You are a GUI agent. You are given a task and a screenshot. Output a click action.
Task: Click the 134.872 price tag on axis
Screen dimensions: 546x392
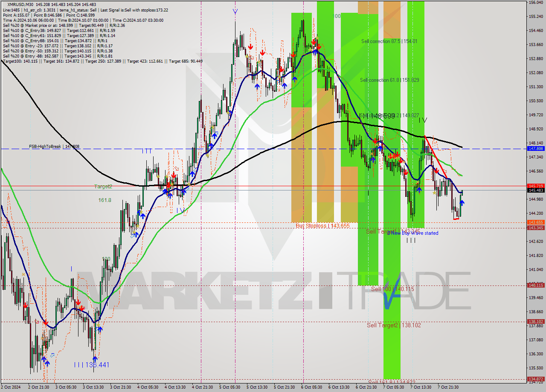[536, 379]
